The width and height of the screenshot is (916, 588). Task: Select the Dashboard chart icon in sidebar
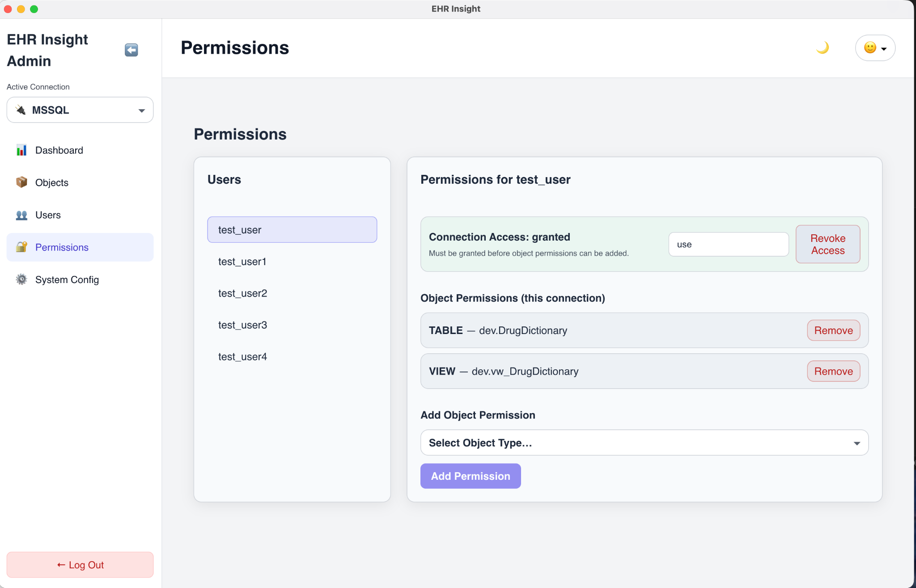tap(21, 150)
